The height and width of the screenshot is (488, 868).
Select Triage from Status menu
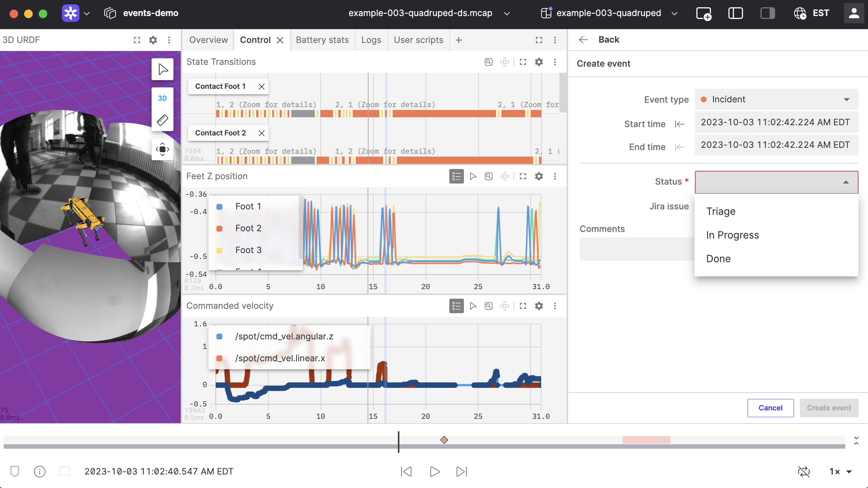[721, 211]
